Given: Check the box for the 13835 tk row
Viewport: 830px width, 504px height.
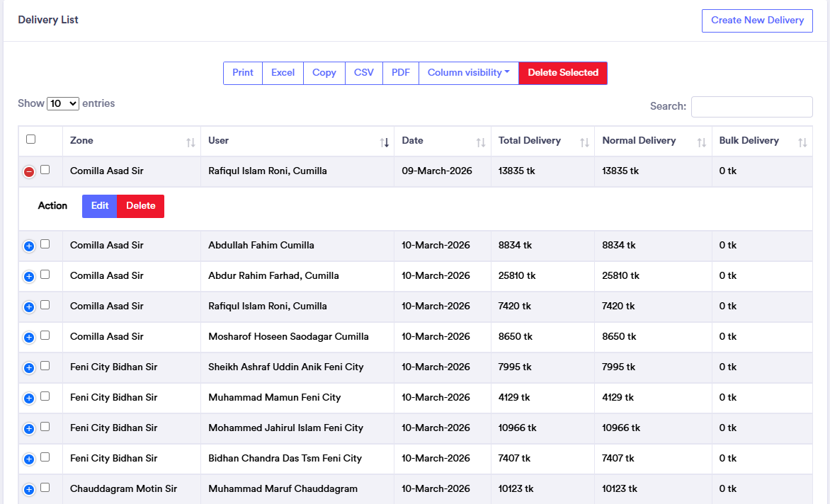Looking at the screenshot, I should point(45,170).
